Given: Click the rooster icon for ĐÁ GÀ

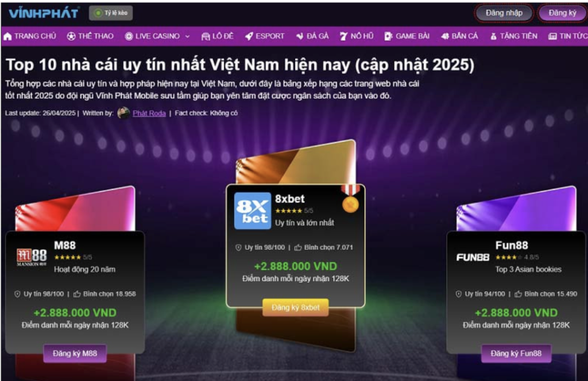Looking at the screenshot, I should click(300, 36).
